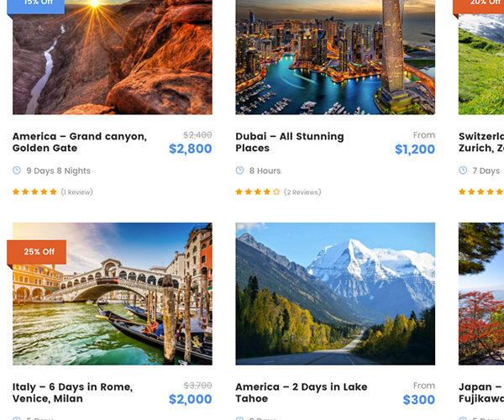Click the Grand Canyon sunset photo
The height and width of the screenshot is (420, 504).
click(112, 57)
